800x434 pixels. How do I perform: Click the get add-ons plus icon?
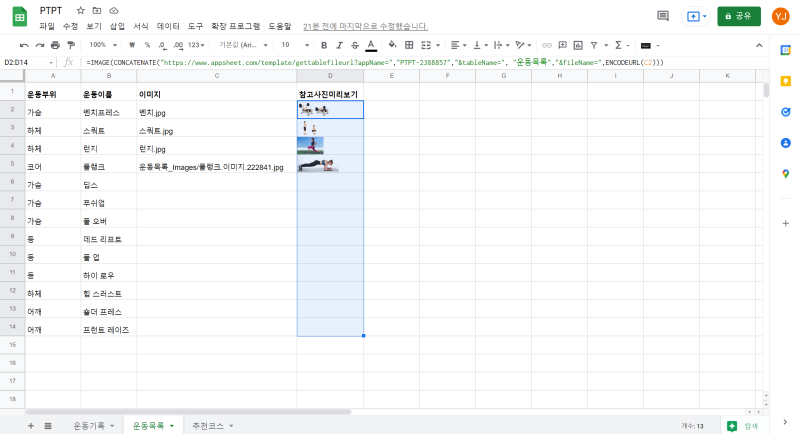click(786, 223)
